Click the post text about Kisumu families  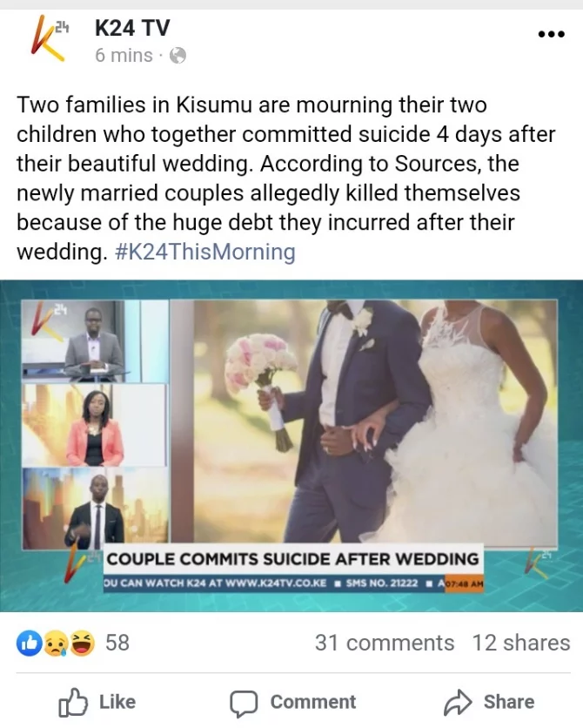286,179
